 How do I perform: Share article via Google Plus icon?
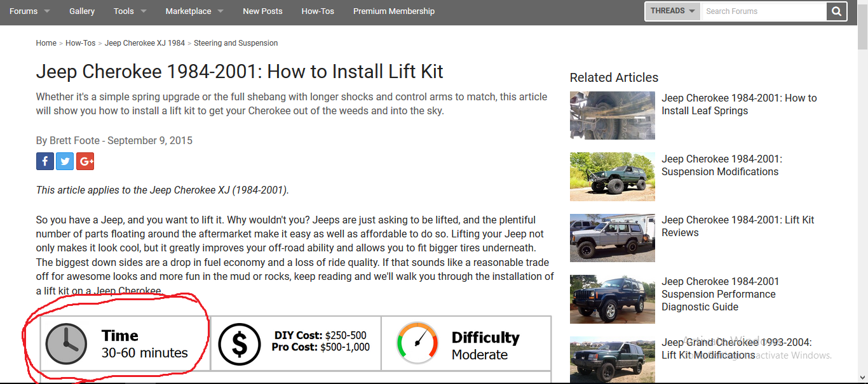pos(85,161)
